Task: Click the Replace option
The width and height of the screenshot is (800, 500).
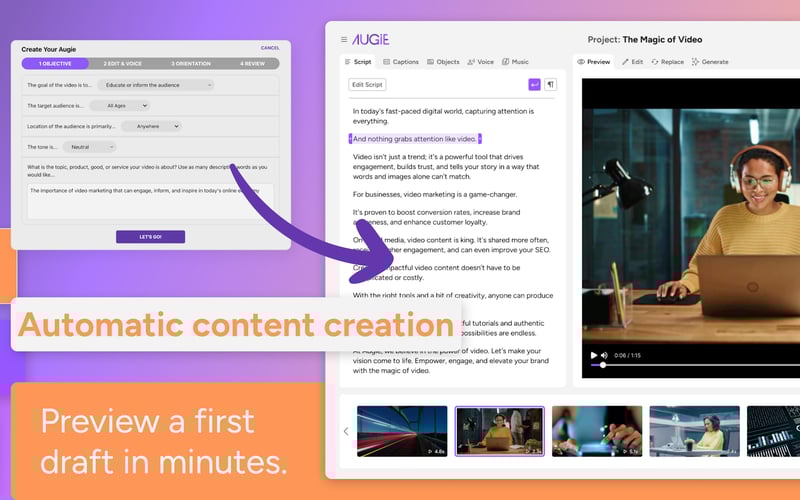Action: point(668,62)
